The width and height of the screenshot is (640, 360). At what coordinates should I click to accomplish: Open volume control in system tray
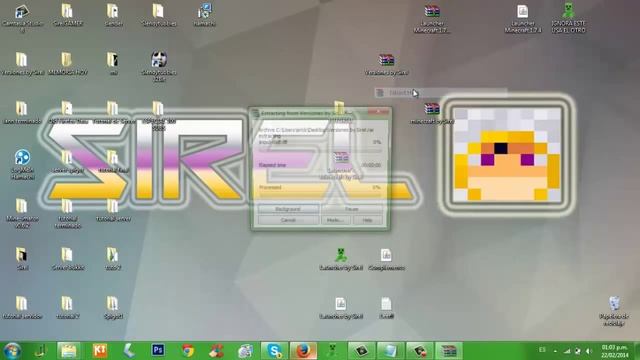tap(588, 351)
